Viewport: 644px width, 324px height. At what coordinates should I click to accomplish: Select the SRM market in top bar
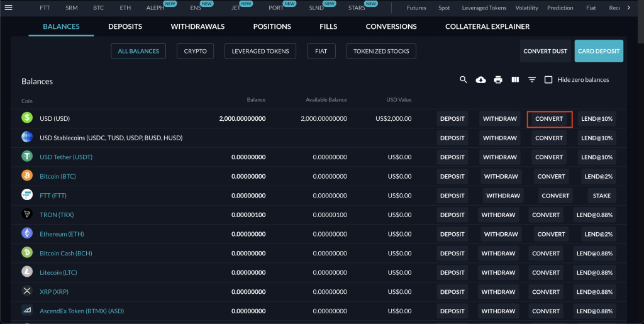click(x=72, y=8)
